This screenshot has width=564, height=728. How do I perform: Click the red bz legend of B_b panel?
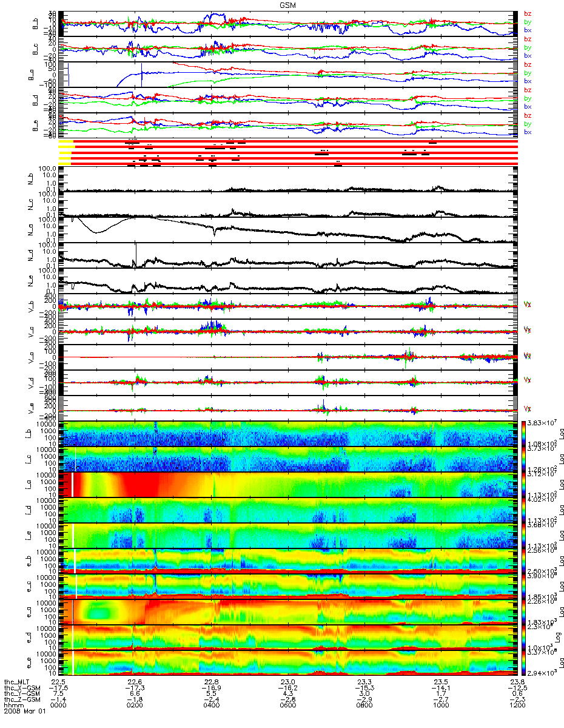(527, 13)
